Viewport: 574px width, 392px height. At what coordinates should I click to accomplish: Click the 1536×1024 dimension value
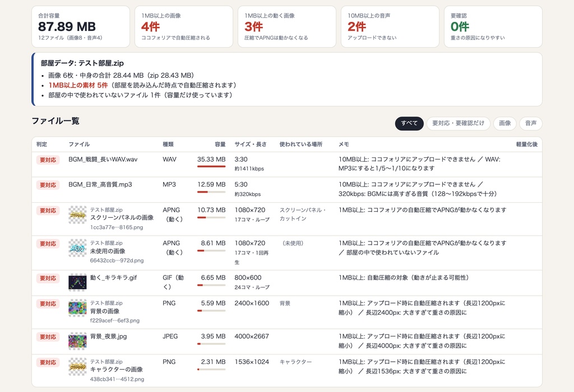point(252,362)
